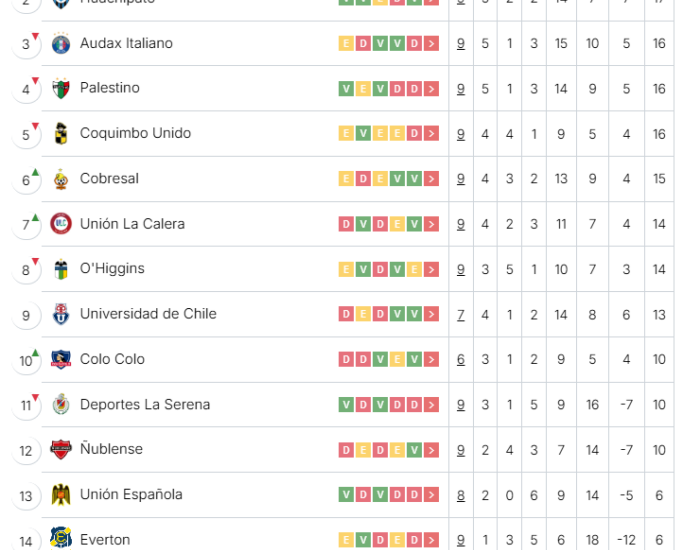The width and height of the screenshot is (683, 550).
Task: Select the Unión La Calera badge
Action: (61, 224)
